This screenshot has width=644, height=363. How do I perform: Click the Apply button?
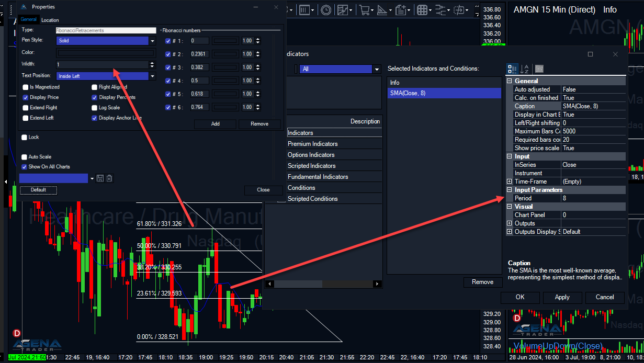point(562,297)
